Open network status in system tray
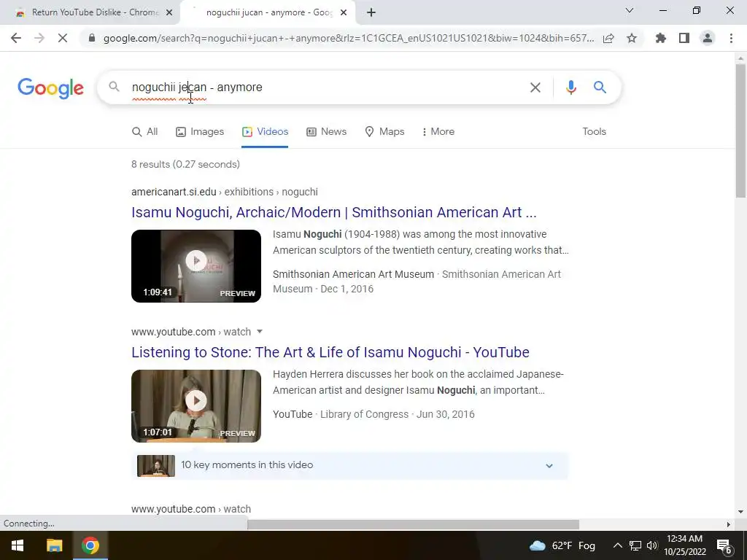 (x=635, y=545)
